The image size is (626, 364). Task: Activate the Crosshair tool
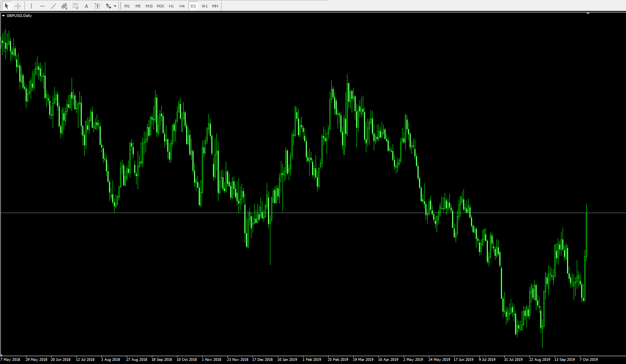[18, 6]
